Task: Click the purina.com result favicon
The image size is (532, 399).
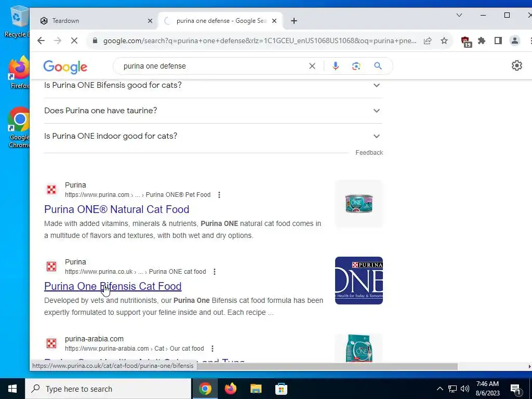Action: click(x=51, y=190)
